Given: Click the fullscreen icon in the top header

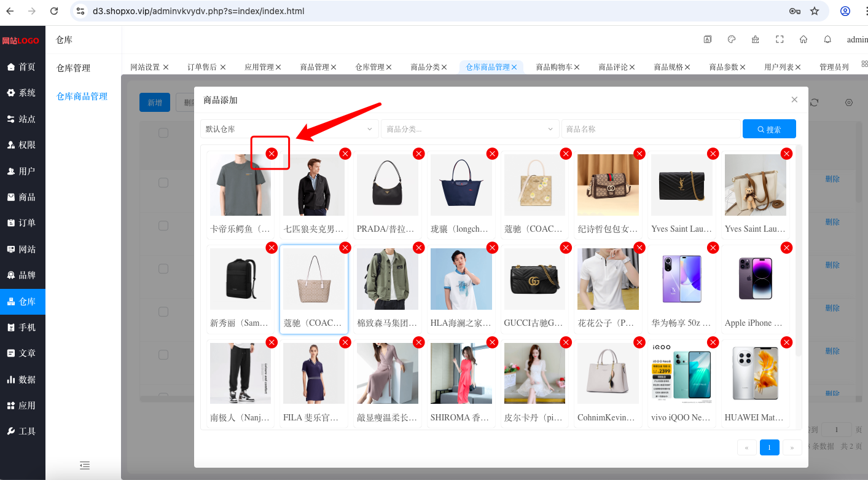Looking at the screenshot, I should coord(780,39).
